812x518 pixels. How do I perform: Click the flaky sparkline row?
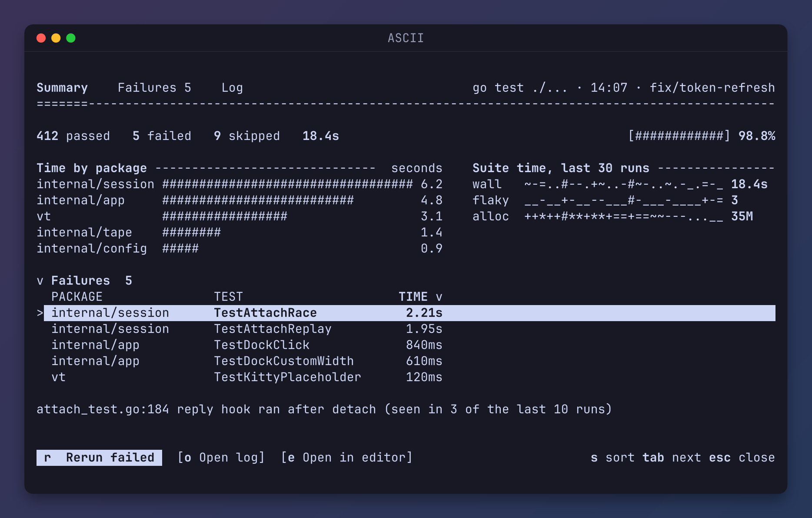coord(605,200)
